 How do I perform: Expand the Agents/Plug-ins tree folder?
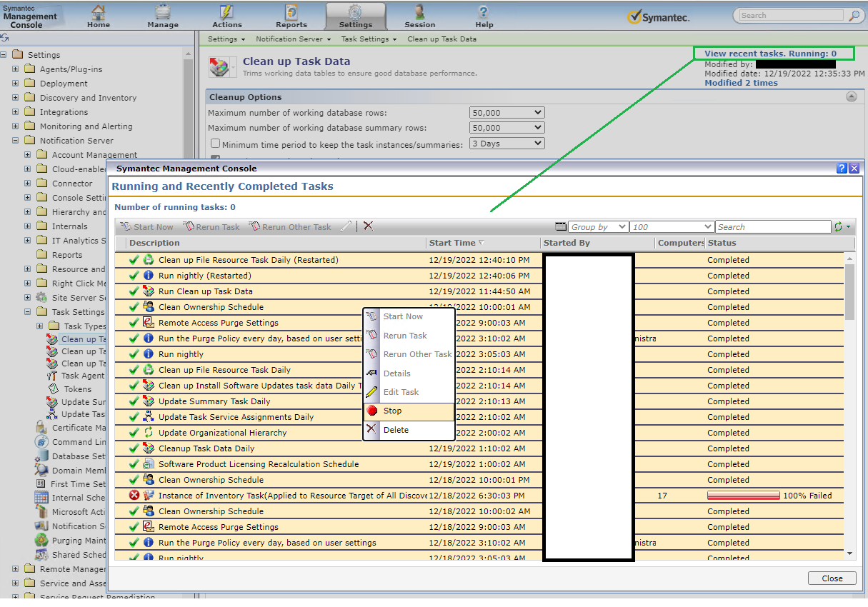pyautogui.click(x=16, y=69)
